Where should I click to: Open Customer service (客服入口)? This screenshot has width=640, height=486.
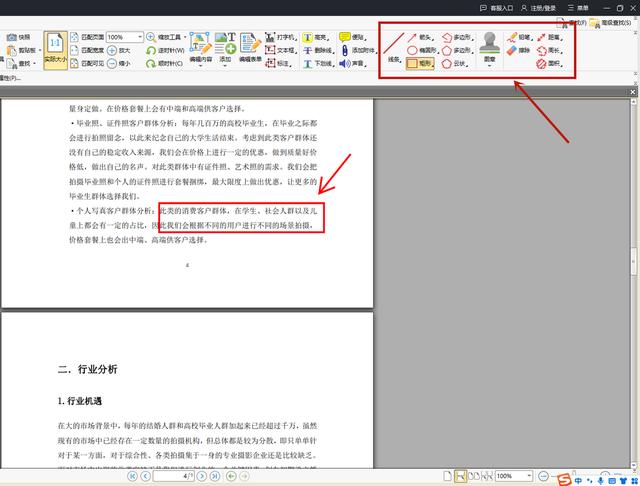coord(496,8)
